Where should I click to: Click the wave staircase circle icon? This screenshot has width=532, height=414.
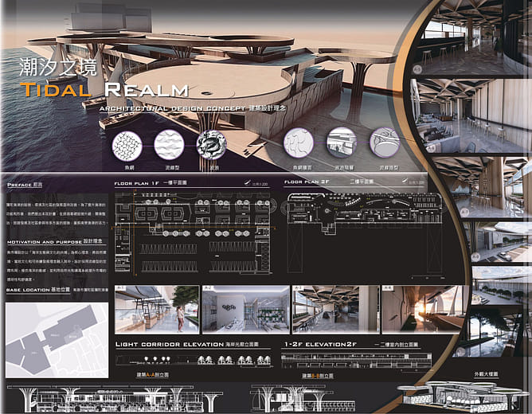coord(342,144)
